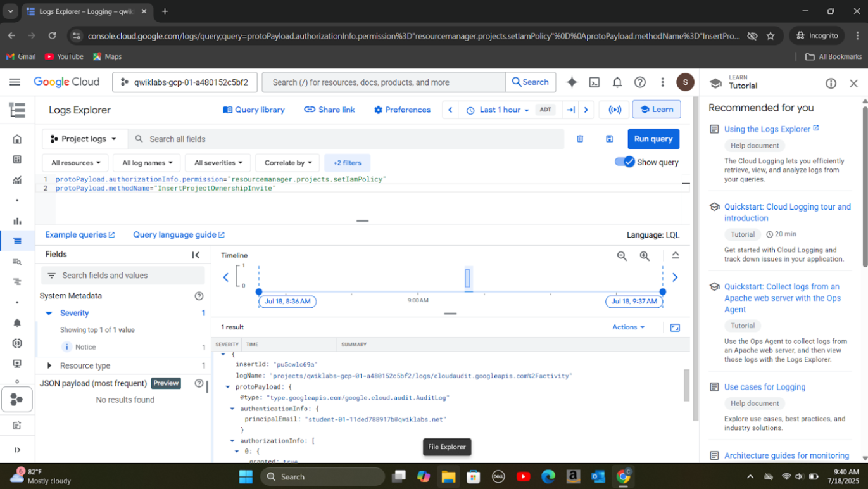Toggle the Show query switch
The width and height of the screenshot is (868, 489).
(624, 162)
